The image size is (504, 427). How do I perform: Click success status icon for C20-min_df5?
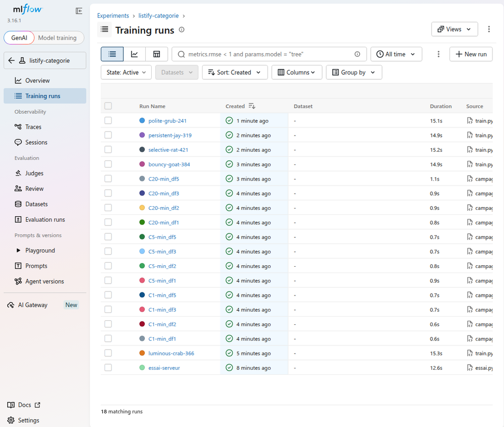coord(229,179)
